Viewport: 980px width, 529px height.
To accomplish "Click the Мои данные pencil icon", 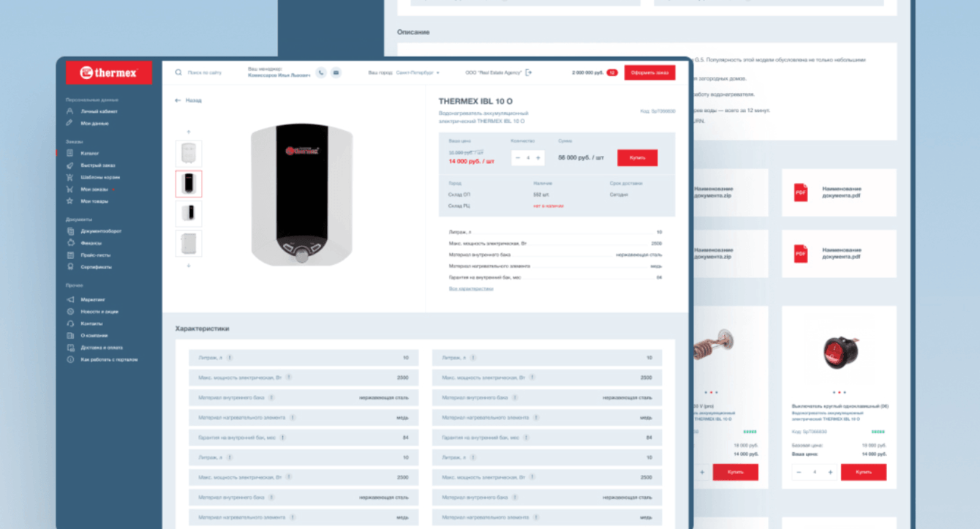I will pos(70,123).
